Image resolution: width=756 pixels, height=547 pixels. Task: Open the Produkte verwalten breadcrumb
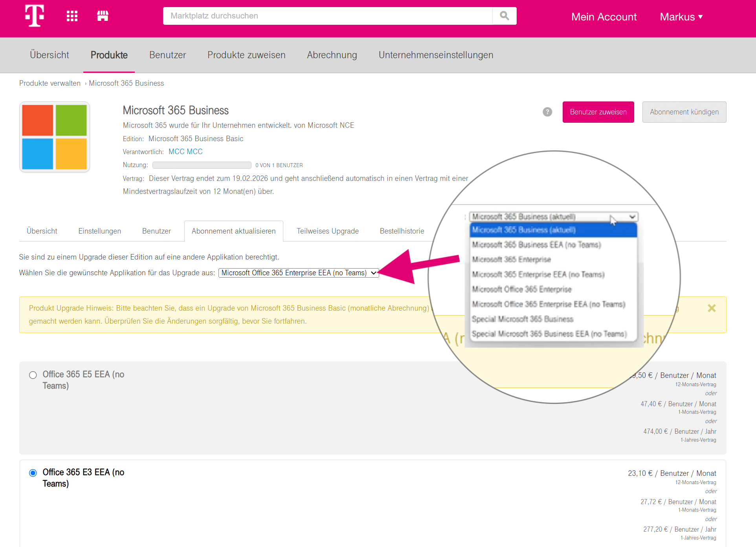coord(50,83)
